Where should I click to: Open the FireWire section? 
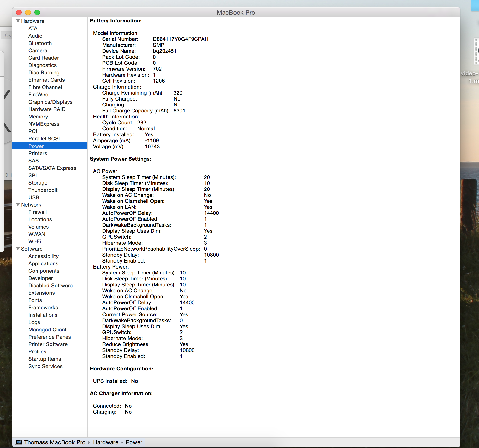pyautogui.click(x=38, y=94)
